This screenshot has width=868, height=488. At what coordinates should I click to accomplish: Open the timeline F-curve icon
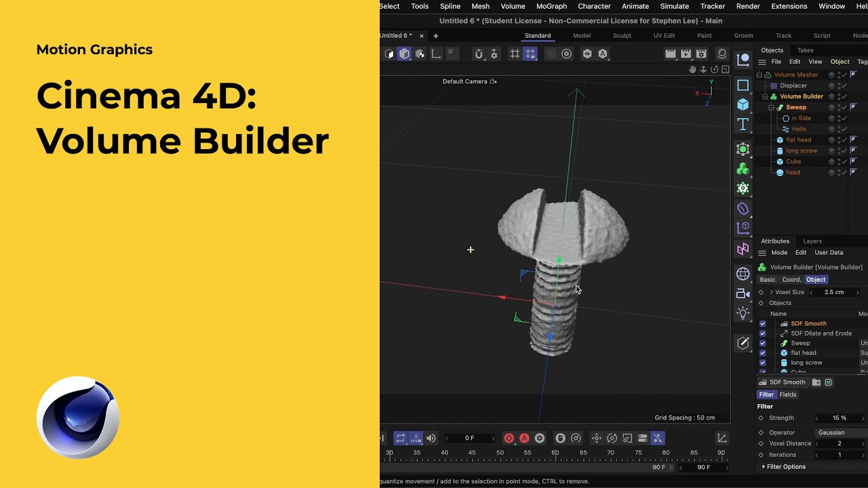point(722,439)
